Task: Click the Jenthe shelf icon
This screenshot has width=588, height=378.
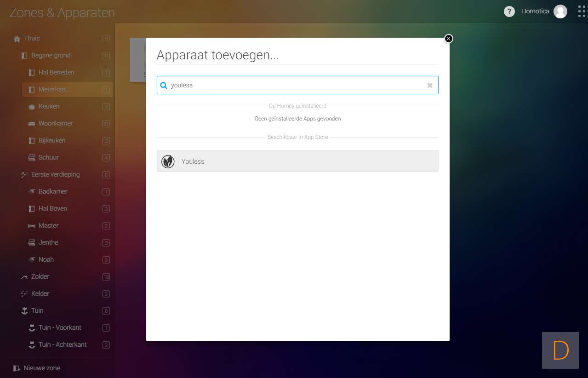Action: click(x=32, y=243)
